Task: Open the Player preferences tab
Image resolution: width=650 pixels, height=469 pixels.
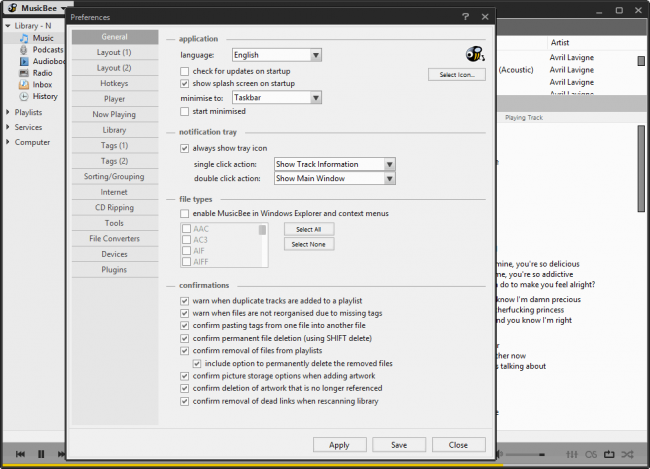Action: 115,99
